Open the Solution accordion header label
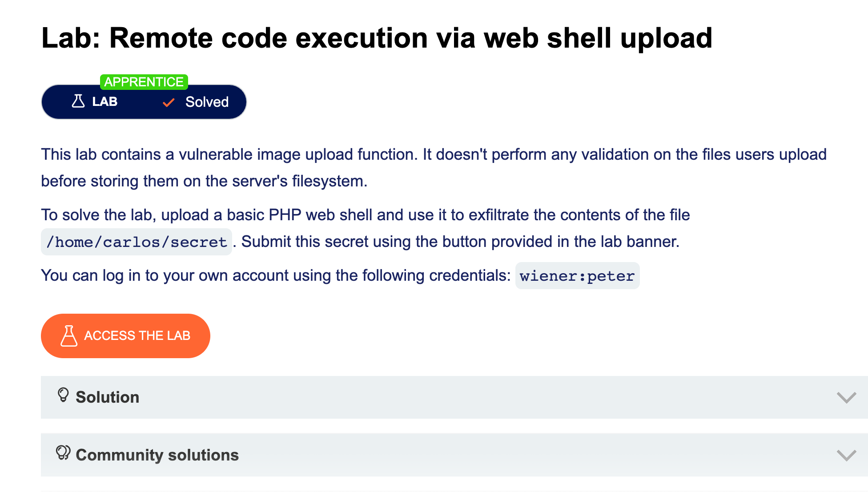This screenshot has width=868, height=501. (x=107, y=397)
